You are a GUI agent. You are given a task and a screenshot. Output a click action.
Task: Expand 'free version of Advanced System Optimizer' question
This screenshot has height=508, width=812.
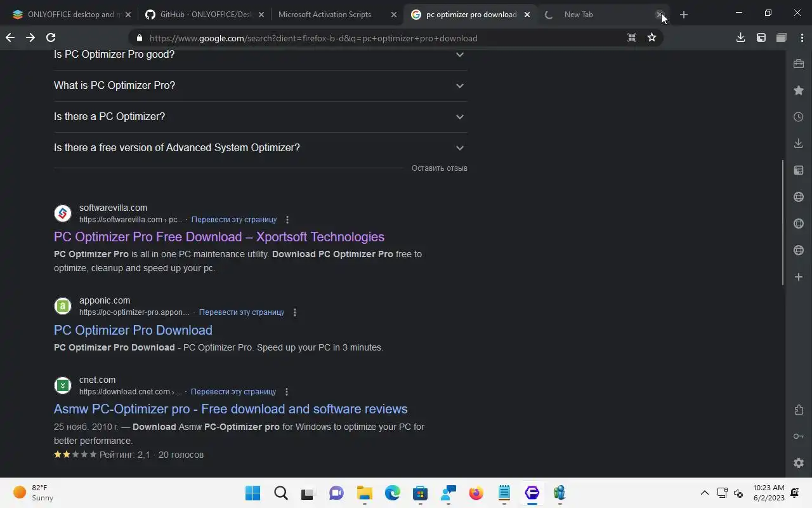(260, 148)
